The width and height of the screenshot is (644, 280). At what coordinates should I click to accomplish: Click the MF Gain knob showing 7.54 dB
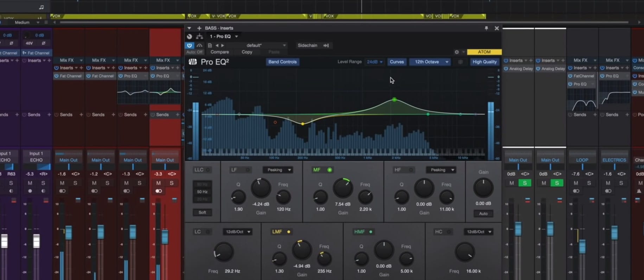pyautogui.click(x=343, y=188)
